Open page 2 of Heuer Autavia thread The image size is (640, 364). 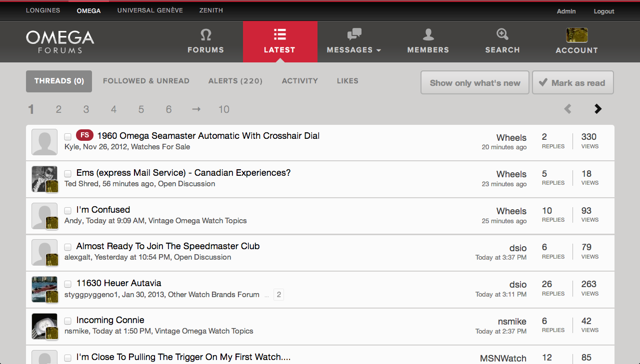[279, 295]
